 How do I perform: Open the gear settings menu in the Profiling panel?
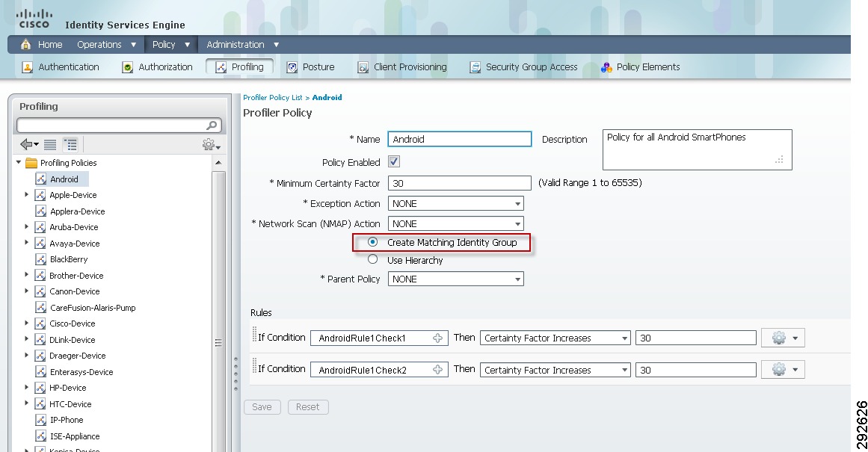click(x=212, y=145)
